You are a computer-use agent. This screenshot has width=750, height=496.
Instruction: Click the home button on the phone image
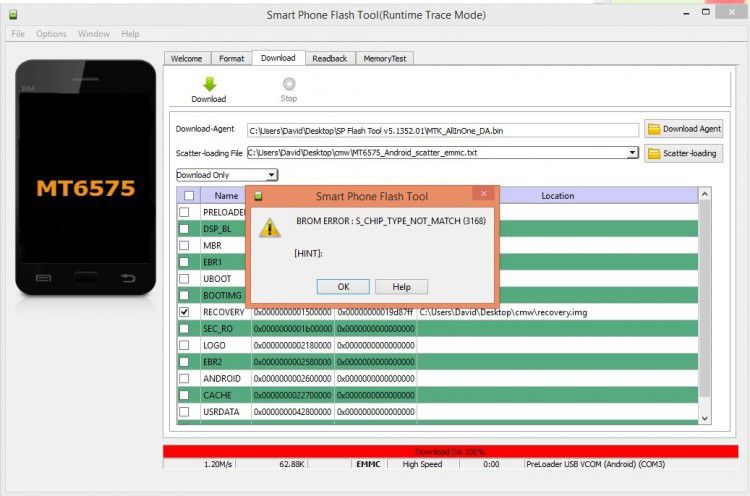(x=86, y=277)
